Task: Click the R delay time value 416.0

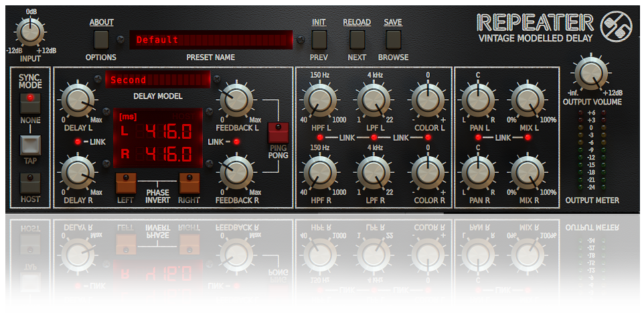Action: pos(169,153)
